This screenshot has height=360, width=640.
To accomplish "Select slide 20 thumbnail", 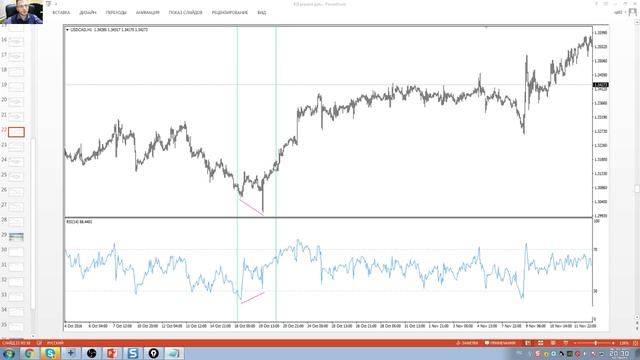I will [16, 102].
